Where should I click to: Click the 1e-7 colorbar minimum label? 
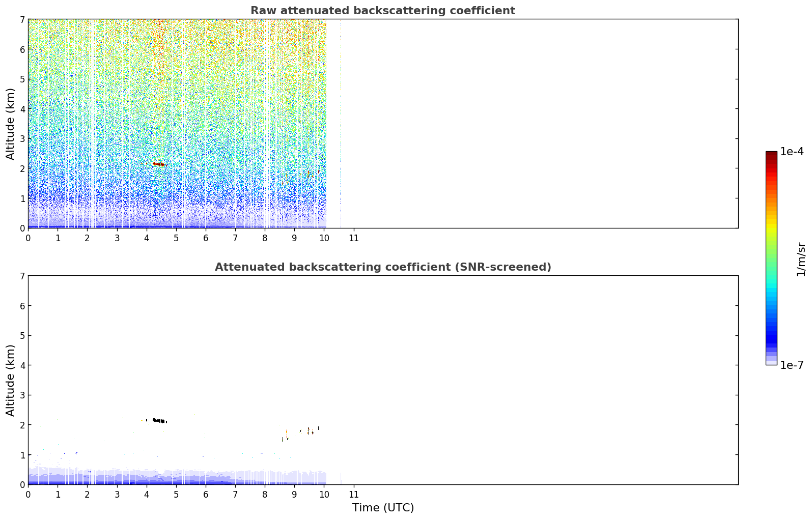(x=792, y=365)
